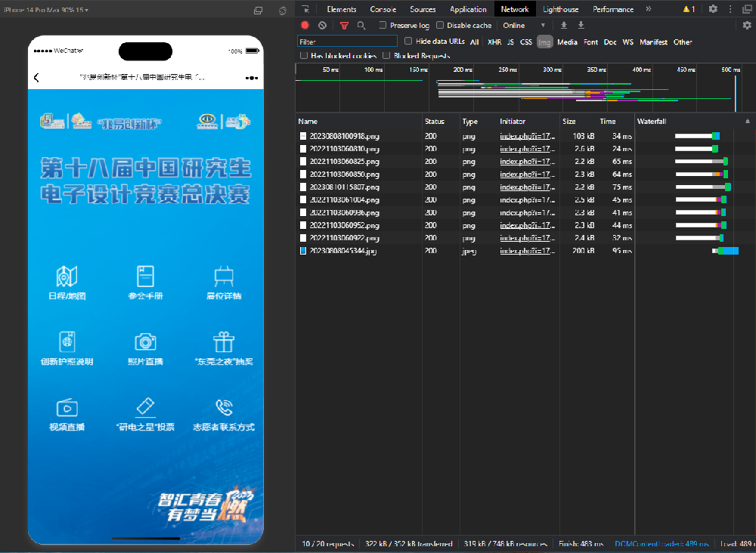Tap the 志愿者联系方式 phone icon

(224, 407)
